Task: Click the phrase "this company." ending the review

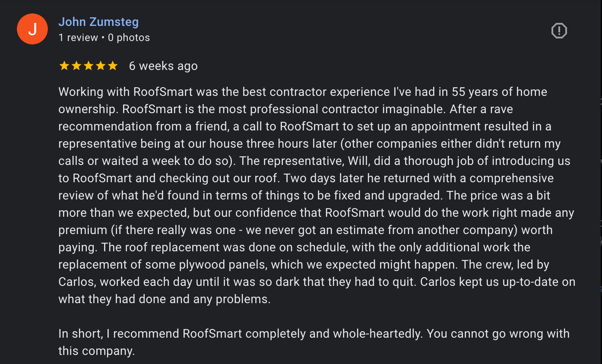Action: coord(97,351)
